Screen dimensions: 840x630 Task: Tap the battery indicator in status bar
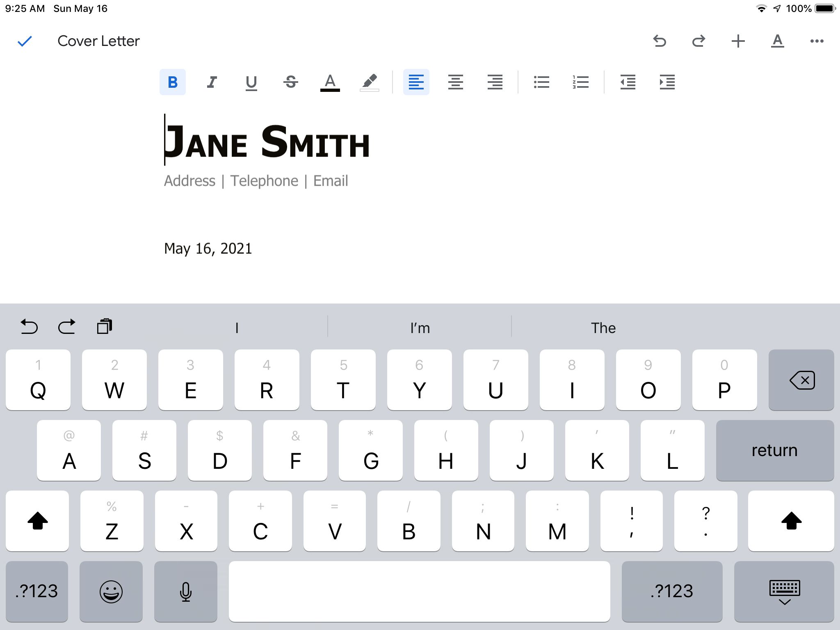pyautogui.click(x=825, y=9)
